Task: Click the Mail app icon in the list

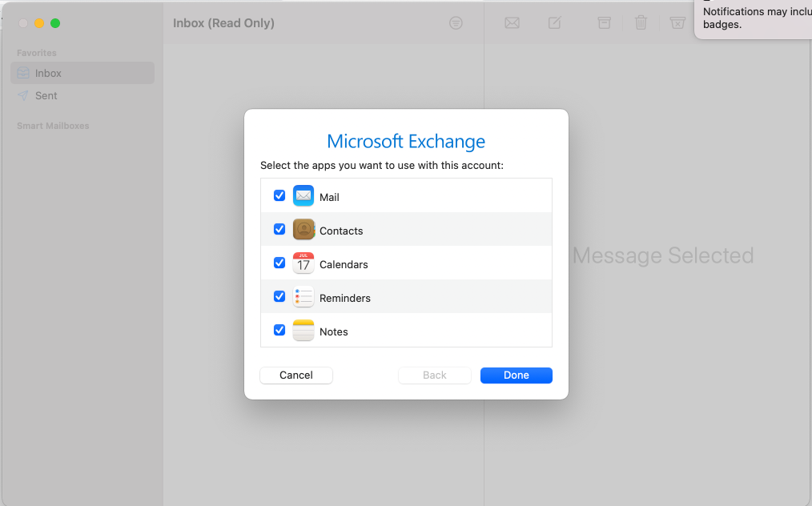Action: point(303,196)
